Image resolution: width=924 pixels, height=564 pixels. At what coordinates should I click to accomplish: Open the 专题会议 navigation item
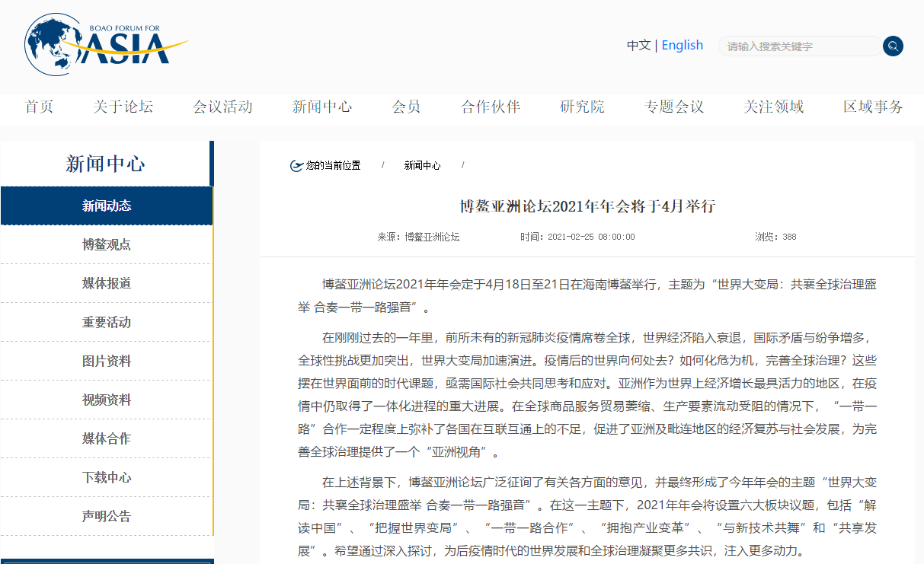pos(674,107)
